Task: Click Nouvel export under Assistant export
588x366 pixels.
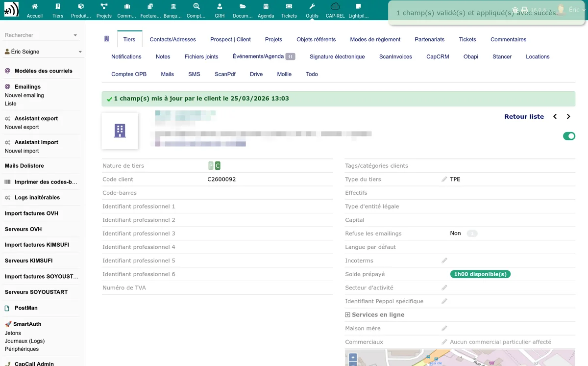Action: click(22, 127)
